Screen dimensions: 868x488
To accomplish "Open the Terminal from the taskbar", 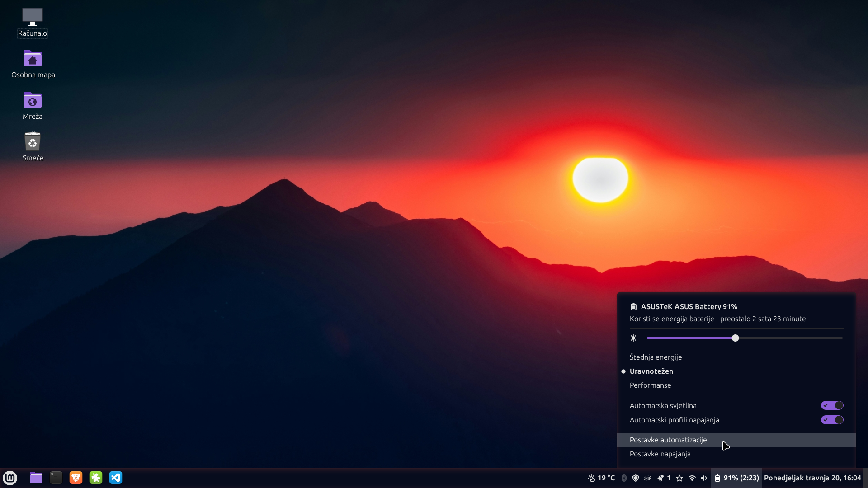I will pyautogui.click(x=56, y=478).
